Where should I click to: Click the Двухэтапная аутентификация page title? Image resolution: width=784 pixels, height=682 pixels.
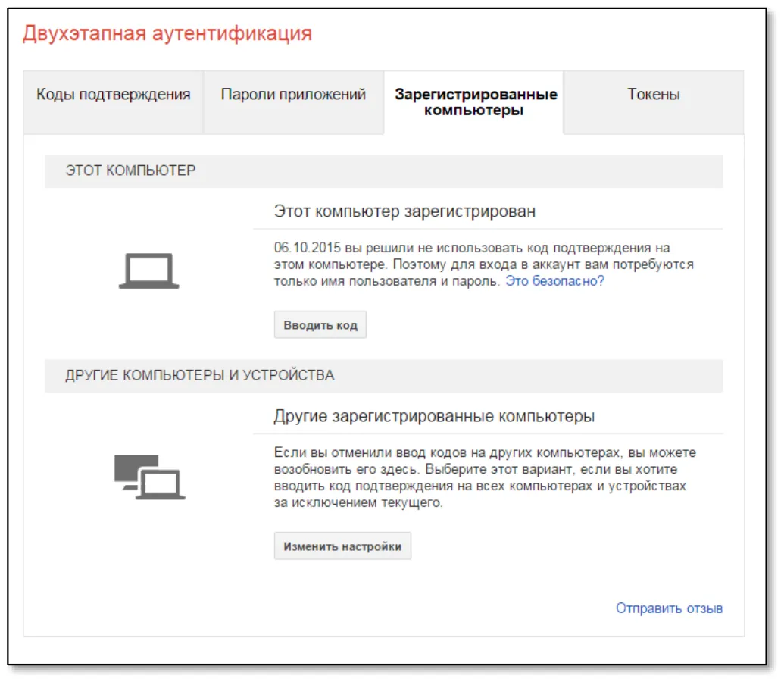[x=167, y=33]
